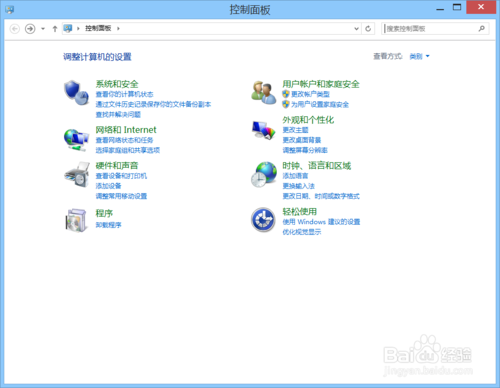
Task: Open the Appearance and Personalization monitor icon
Action: click(x=264, y=130)
